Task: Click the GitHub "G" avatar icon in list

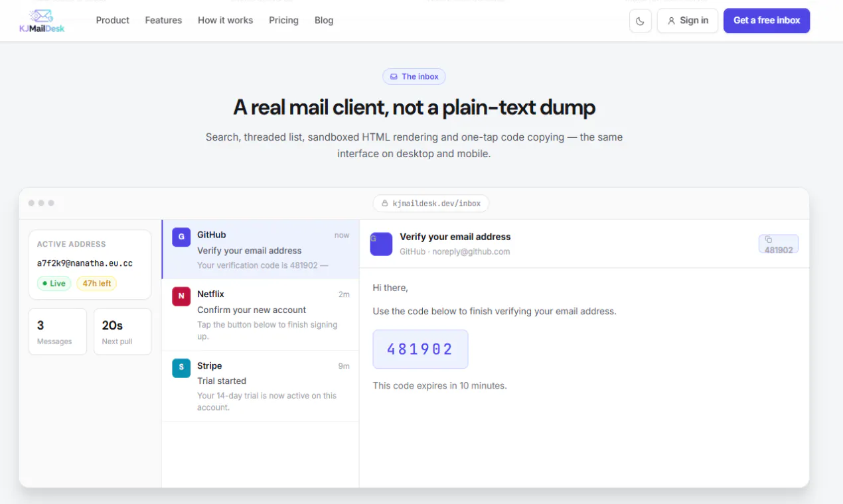Action: click(181, 237)
